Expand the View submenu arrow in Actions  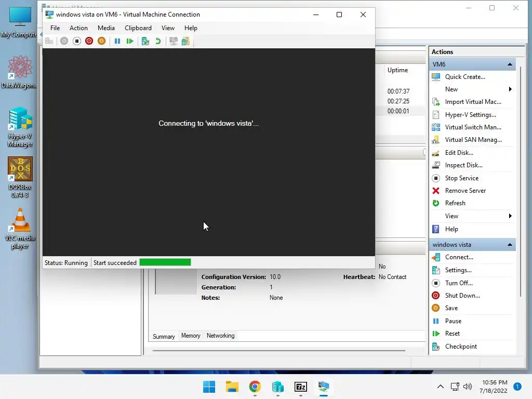click(510, 216)
